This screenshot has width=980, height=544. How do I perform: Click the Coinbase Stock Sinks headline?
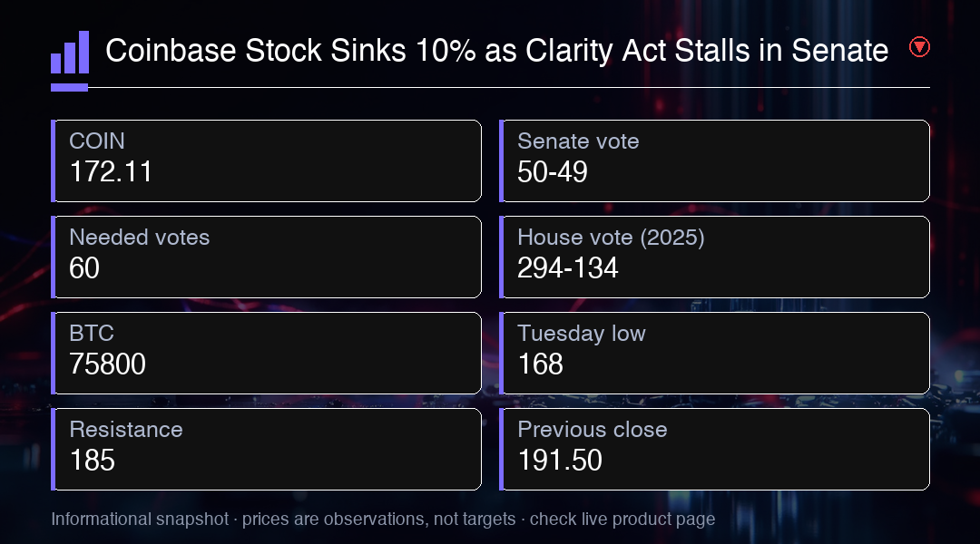(x=497, y=51)
